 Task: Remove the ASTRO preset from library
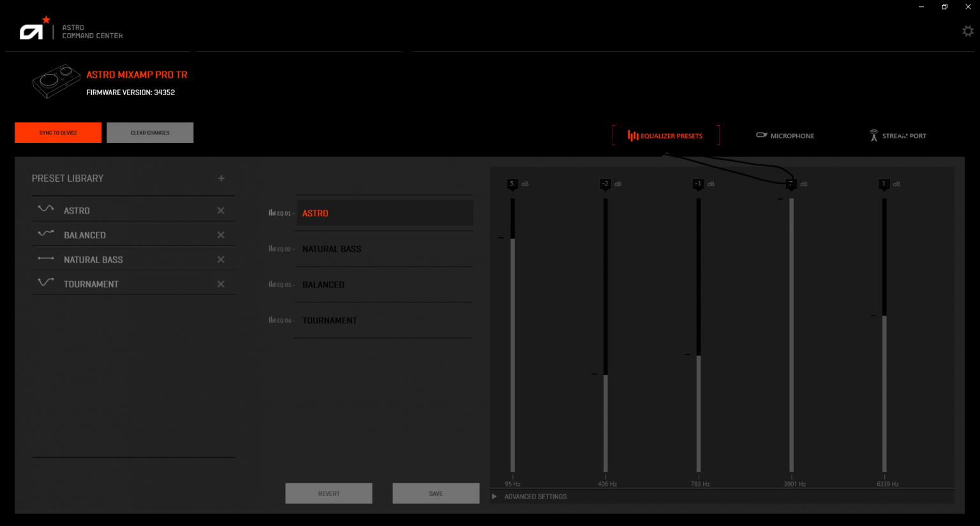[x=221, y=210]
